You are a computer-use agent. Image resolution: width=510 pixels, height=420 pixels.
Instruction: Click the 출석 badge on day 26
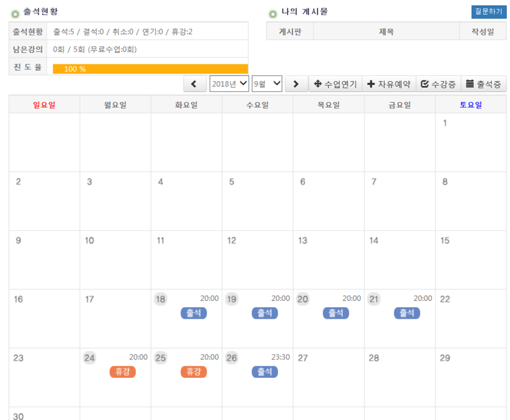pos(265,372)
